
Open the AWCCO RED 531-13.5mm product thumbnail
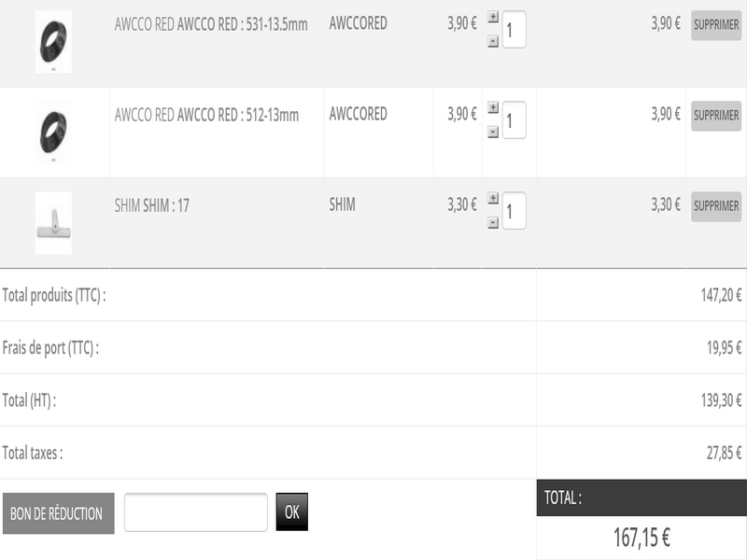[x=53, y=41]
